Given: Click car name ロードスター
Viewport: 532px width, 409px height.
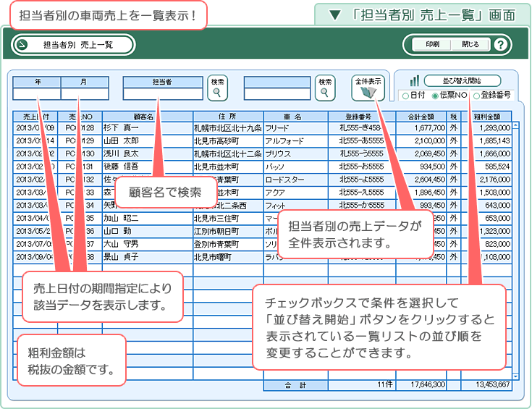Looking at the screenshot, I should [x=284, y=180].
